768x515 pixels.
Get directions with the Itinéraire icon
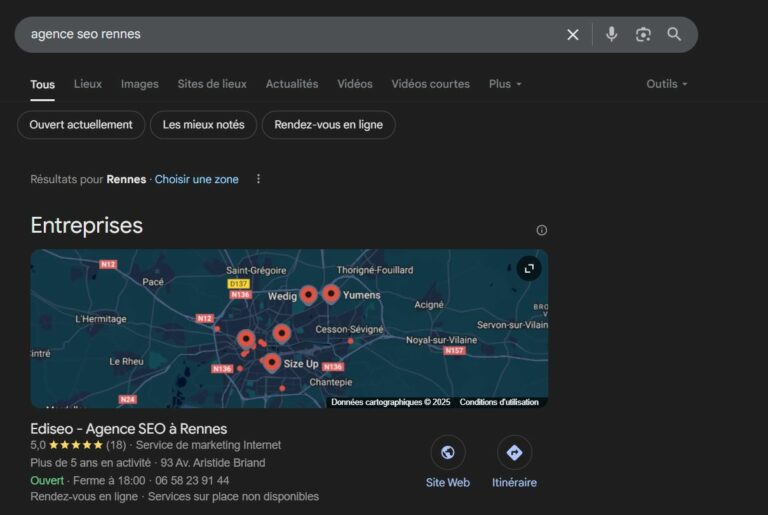(514, 452)
